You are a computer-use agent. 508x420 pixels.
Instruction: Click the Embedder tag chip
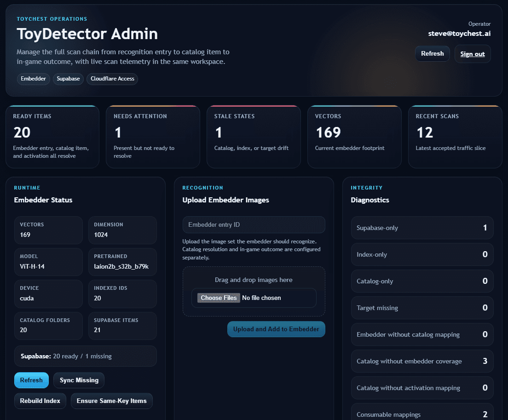pyautogui.click(x=33, y=79)
